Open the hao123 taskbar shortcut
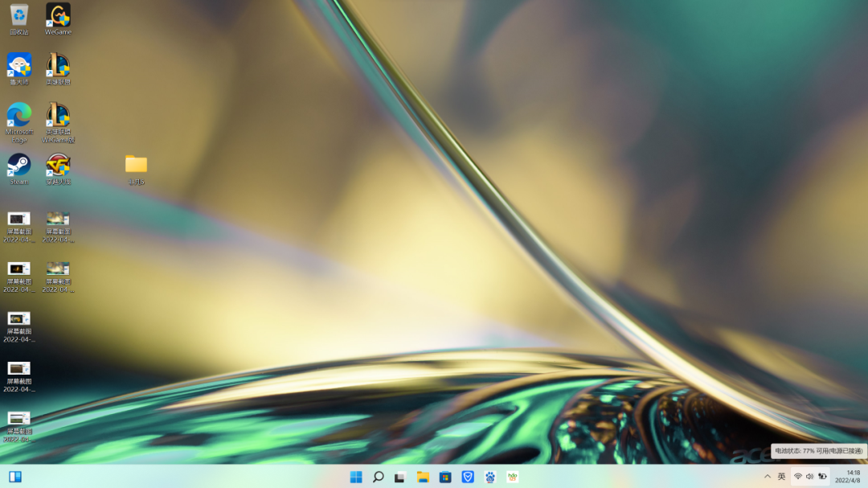This screenshot has width=868, height=488. [x=513, y=477]
